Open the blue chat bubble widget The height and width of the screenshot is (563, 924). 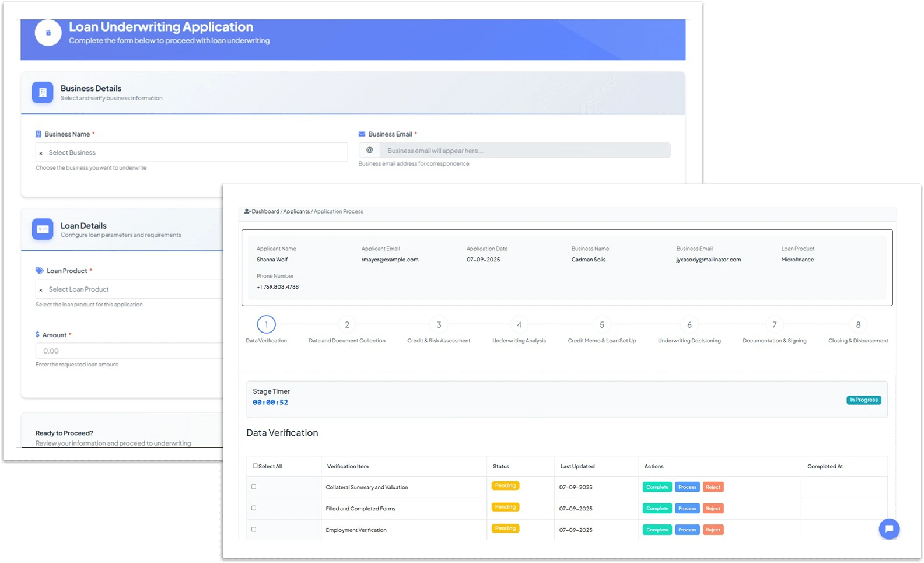click(x=889, y=529)
